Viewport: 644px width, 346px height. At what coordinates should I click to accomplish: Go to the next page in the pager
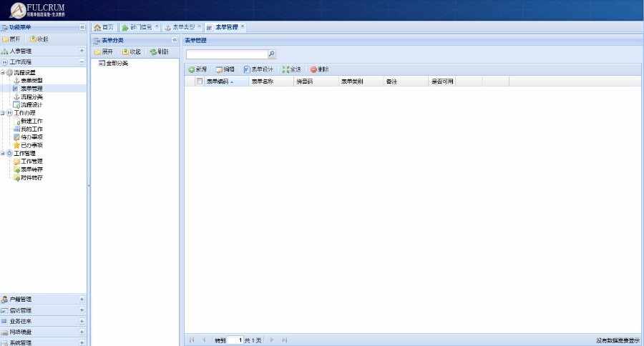tap(271, 340)
